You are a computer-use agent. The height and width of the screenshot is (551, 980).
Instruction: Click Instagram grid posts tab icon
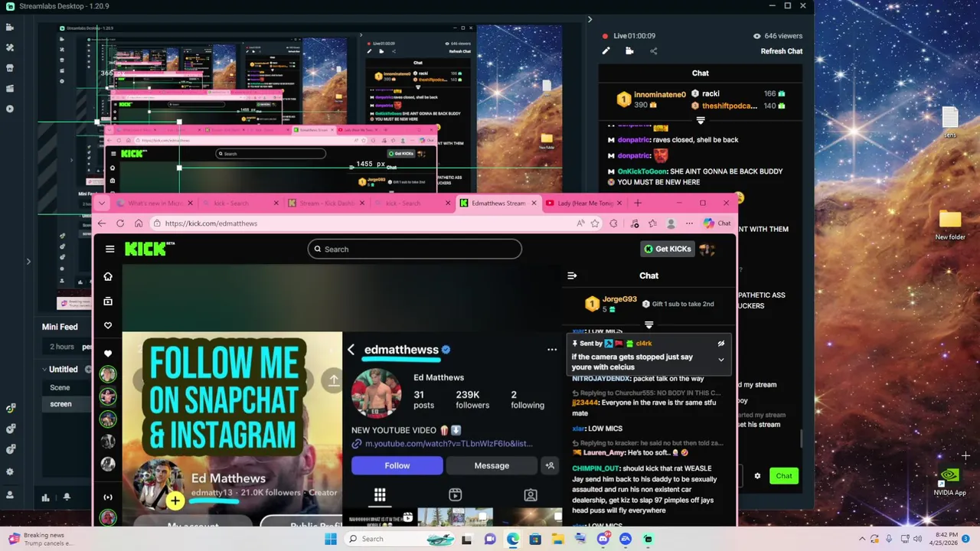(x=380, y=494)
